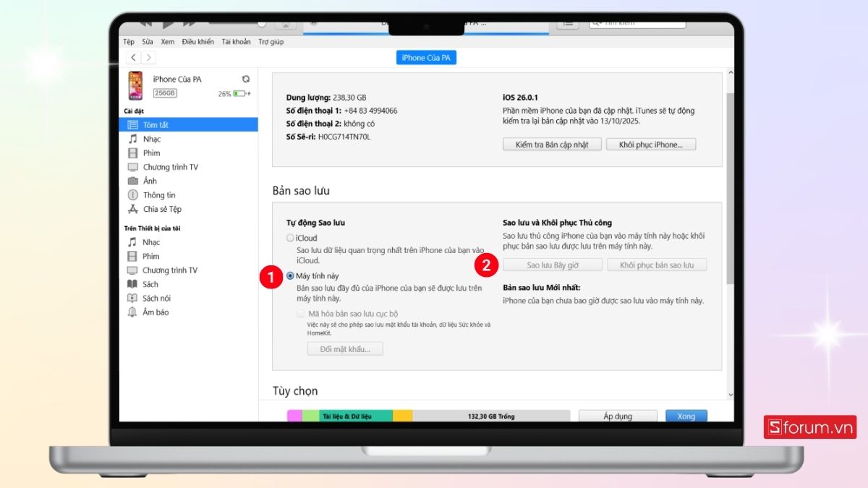The width and height of the screenshot is (868, 488).
Task: Click the iPhone Của PA device tab button
Action: pyautogui.click(x=427, y=58)
